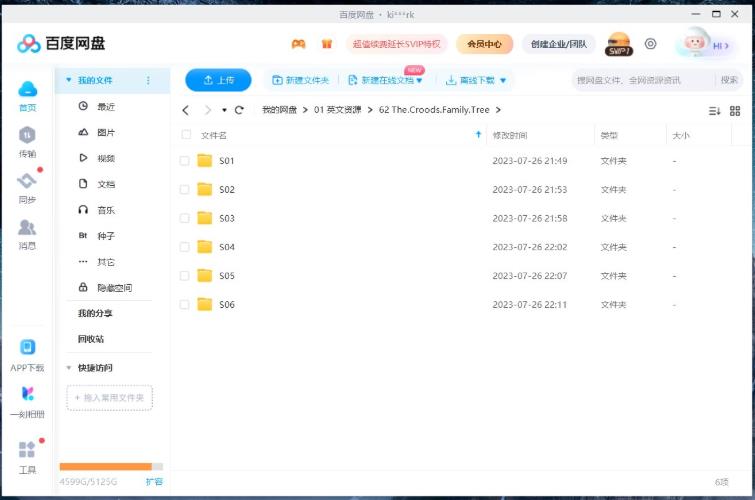
Task: Open the sort order dropdown icon
Action: click(715, 111)
